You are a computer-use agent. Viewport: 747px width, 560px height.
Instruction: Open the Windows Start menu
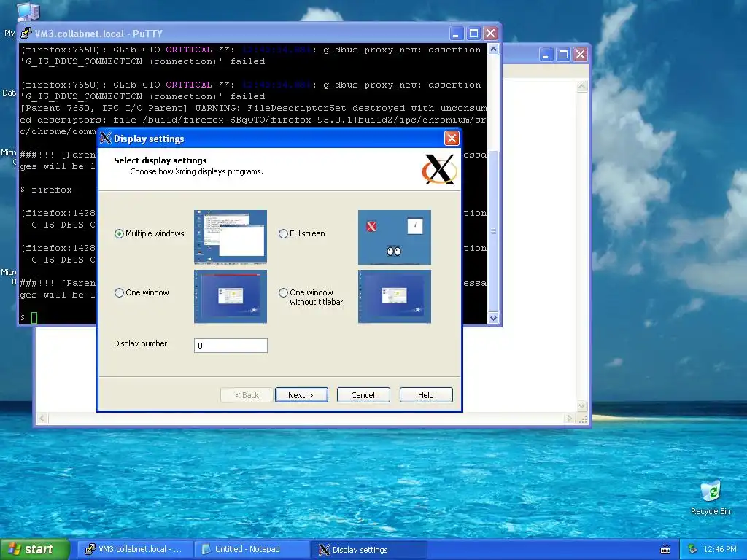tap(34, 549)
